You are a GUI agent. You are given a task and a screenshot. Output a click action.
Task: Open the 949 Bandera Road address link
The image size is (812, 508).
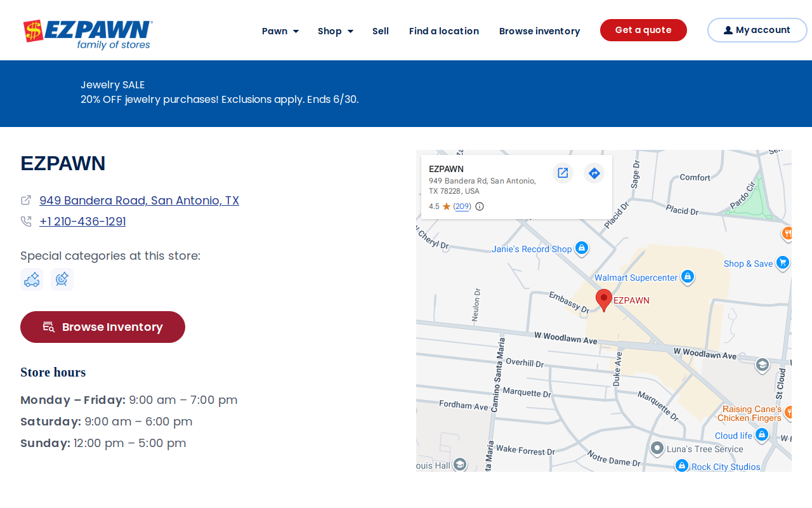[139, 201]
